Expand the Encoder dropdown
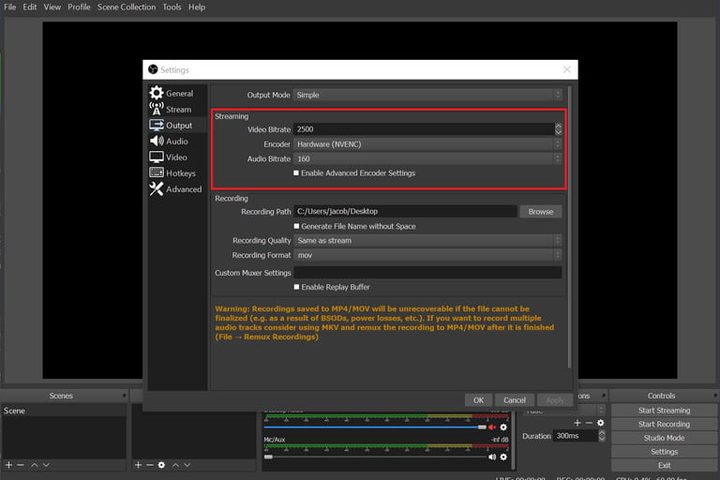The height and width of the screenshot is (480, 720). tap(427, 144)
